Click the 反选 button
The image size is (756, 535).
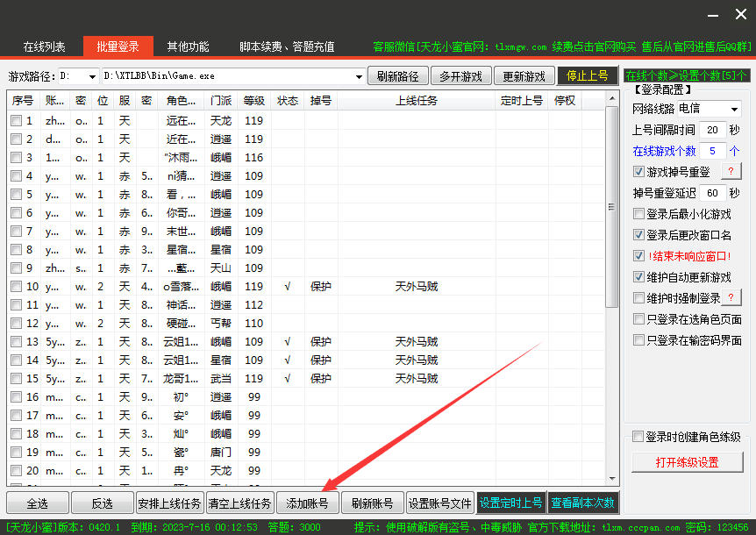coord(103,503)
